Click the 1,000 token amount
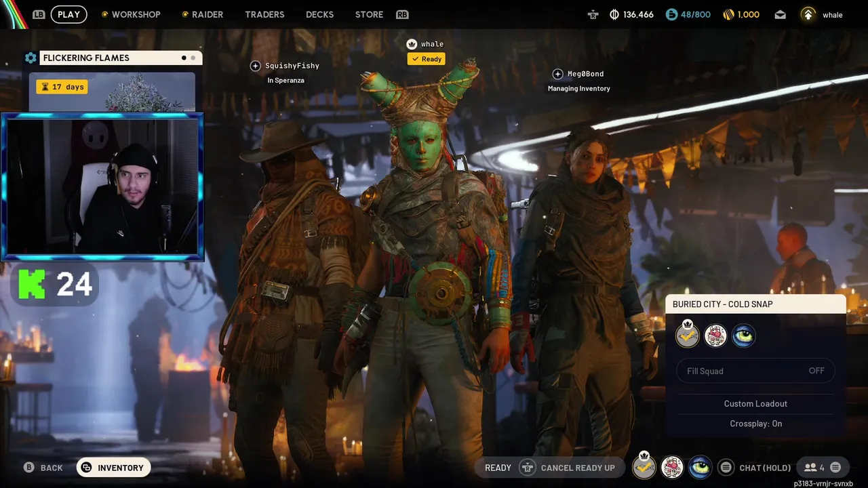The width and height of the screenshot is (868, 488). (749, 14)
